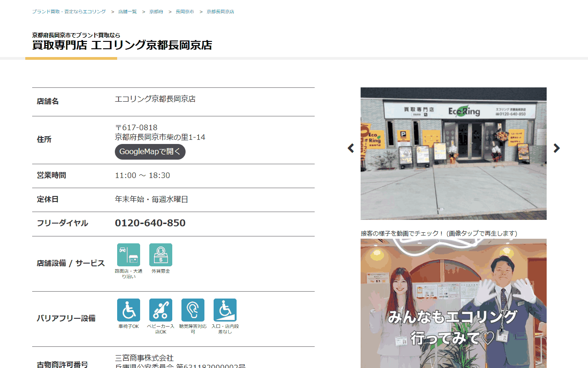Click the postal code 〒617-0818
Image resolution: width=588 pixels, height=368 pixels.
[136, 127]
